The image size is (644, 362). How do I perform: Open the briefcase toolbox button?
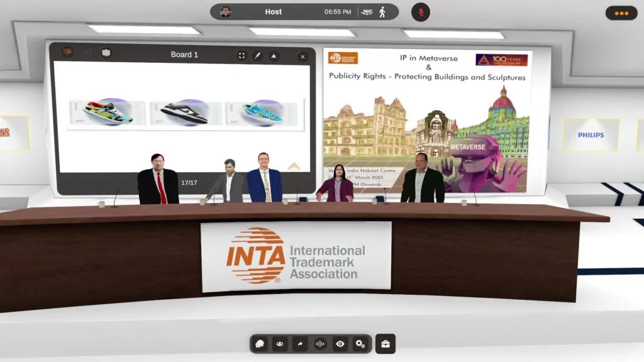coord(386,344)
